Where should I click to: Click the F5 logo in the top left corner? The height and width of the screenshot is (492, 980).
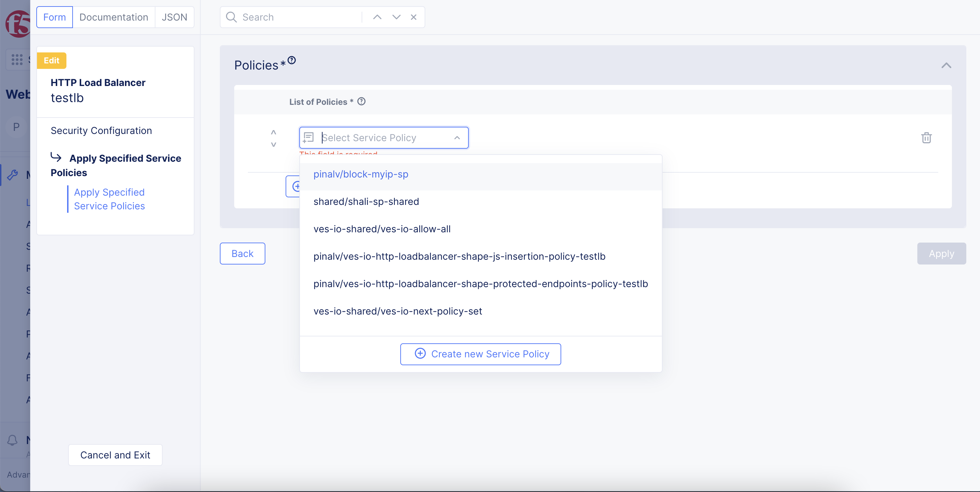coord(17,24)
